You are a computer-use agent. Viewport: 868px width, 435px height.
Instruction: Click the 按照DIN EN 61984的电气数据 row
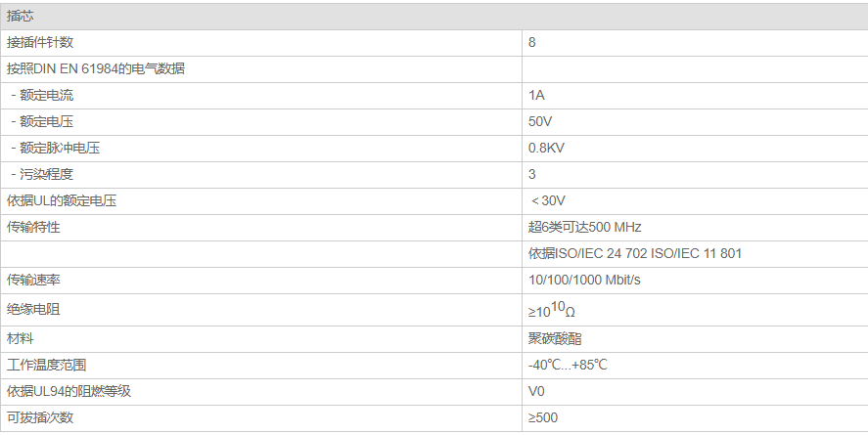(96, 68)
